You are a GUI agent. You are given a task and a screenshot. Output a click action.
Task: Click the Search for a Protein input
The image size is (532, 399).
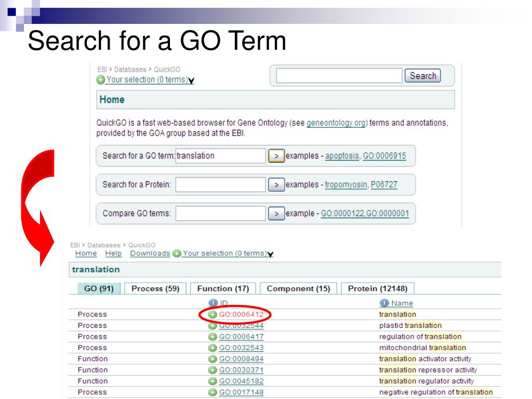(220, 185)
